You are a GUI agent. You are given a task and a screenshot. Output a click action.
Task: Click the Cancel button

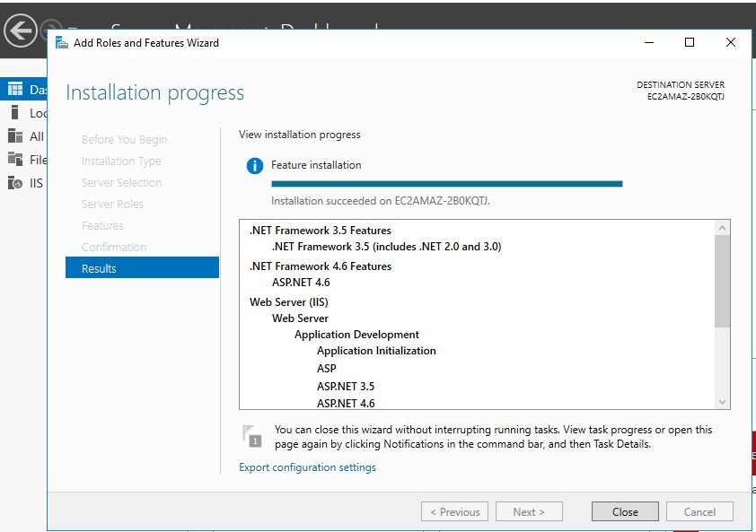coord(699,512)
